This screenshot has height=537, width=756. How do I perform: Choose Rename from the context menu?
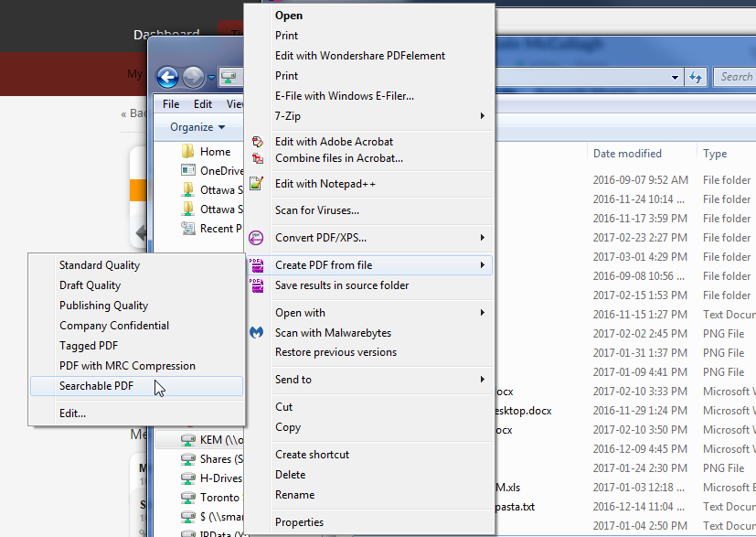[x=294, y=495]
